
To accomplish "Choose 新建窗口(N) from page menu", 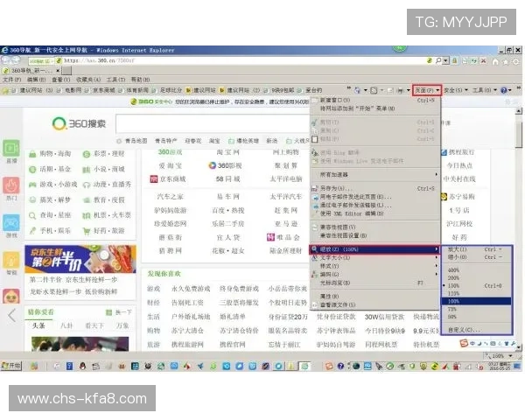I will (x=374, y=100).
